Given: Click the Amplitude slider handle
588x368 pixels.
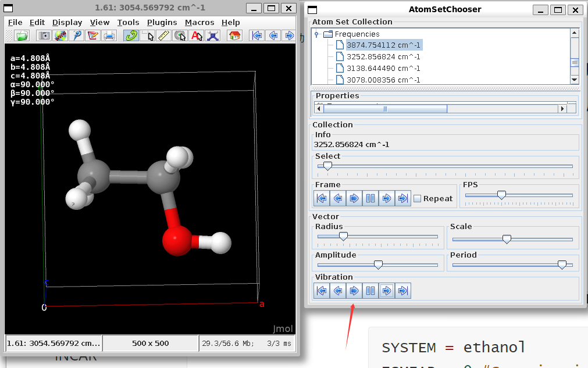Looking at the screenshot, I should click(x=378, y=265).
